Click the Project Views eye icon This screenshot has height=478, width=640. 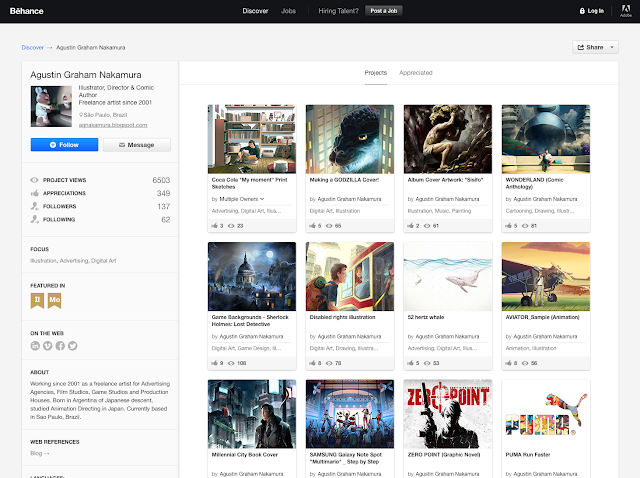[34, 180]
